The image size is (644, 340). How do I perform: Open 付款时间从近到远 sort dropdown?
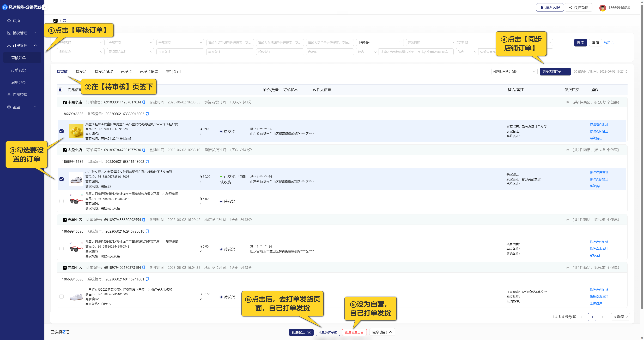[514, 72]
